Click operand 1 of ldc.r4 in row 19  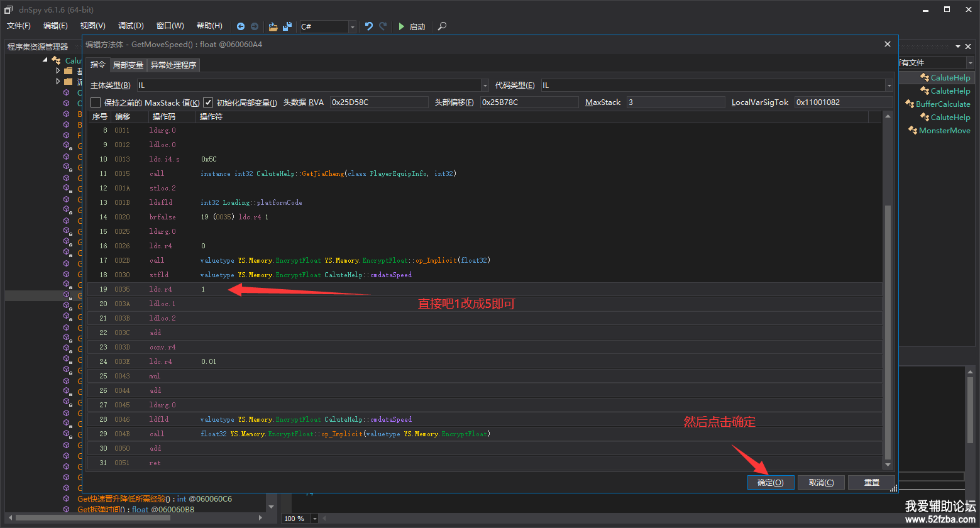(203, 289)
